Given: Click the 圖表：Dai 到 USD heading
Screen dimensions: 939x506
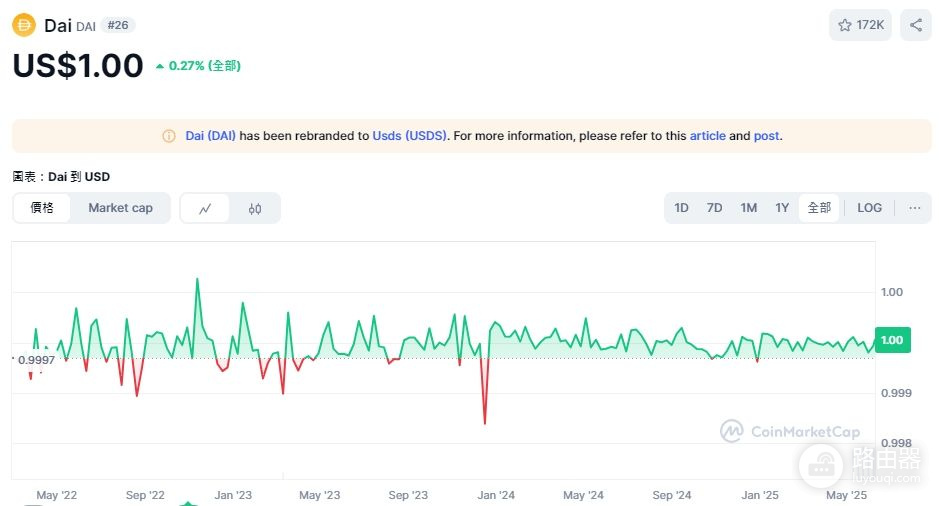Looking at the screenshot, I should [x=61, y=177].
